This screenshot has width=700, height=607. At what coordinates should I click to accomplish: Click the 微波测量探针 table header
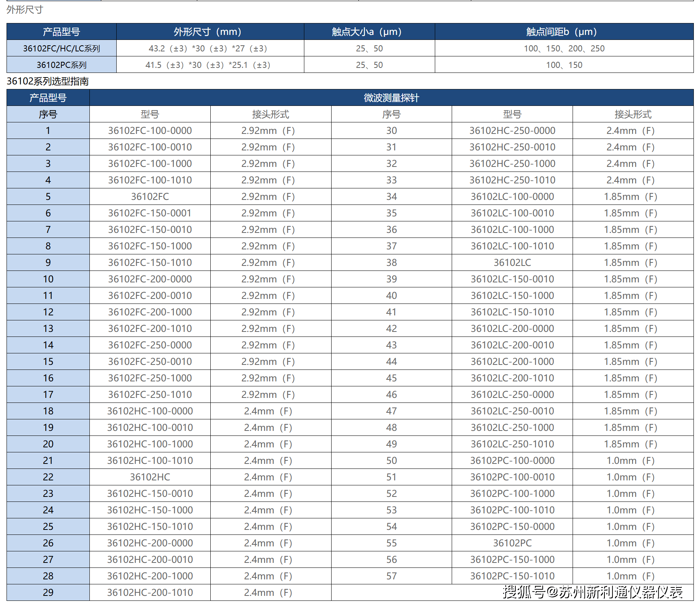pyautogui.click(x=391, y=98)
